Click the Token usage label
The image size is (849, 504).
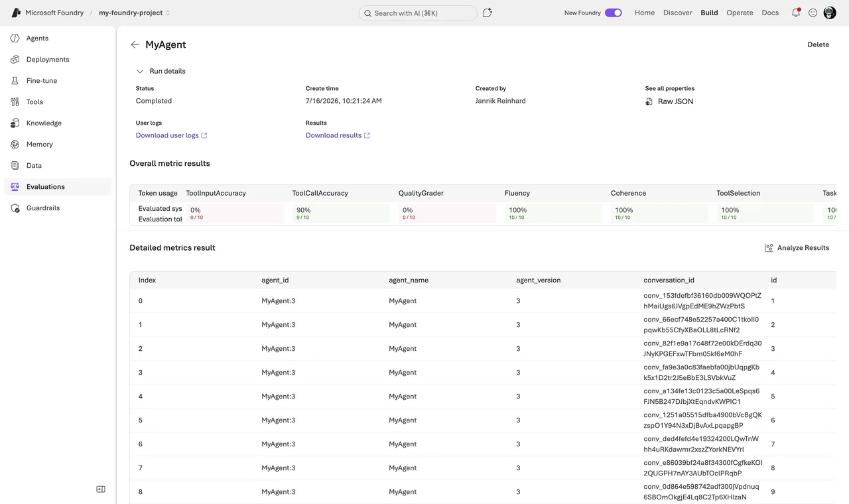[x=158, y=193]
